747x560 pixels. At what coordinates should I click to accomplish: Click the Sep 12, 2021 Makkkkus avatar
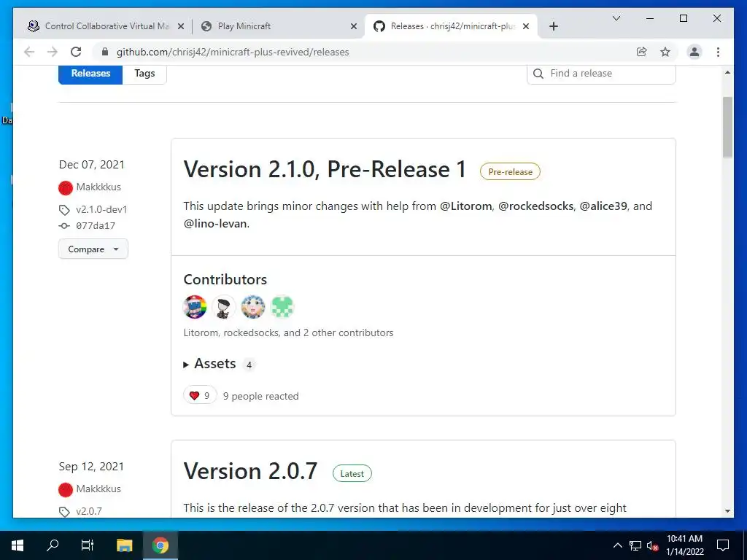click(65, 489)
